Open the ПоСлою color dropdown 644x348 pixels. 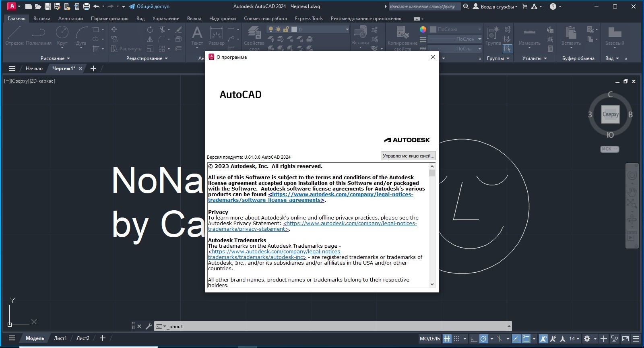[455, 29]
